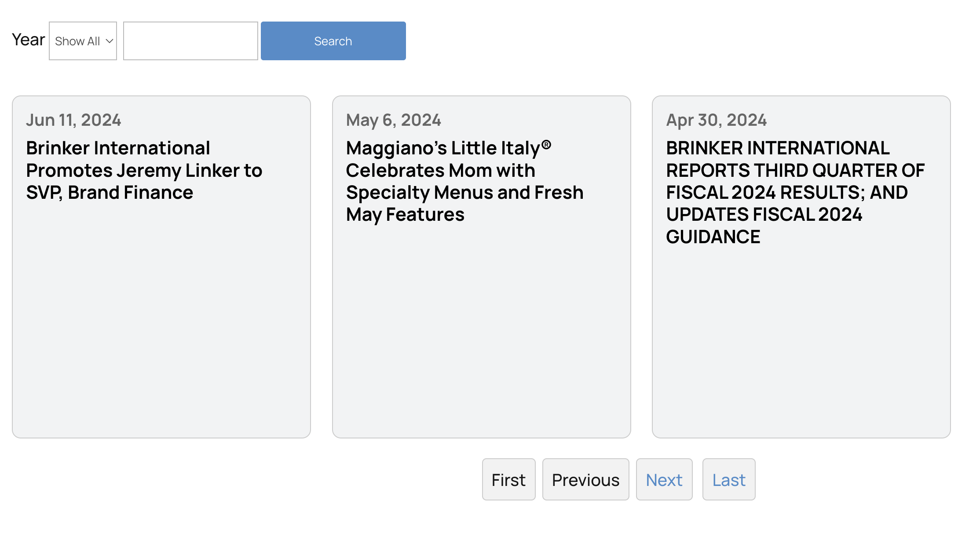Click the registered trademark symbol after Italy
The width and height of the screenshot is (980, 533).
pyautogui.click(x=546, y=145)
